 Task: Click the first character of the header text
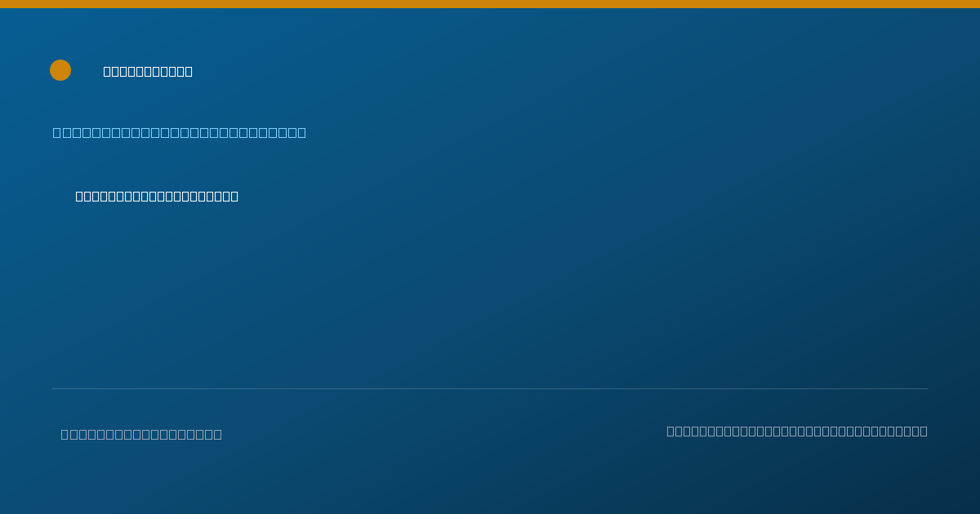tap(108, 72)
